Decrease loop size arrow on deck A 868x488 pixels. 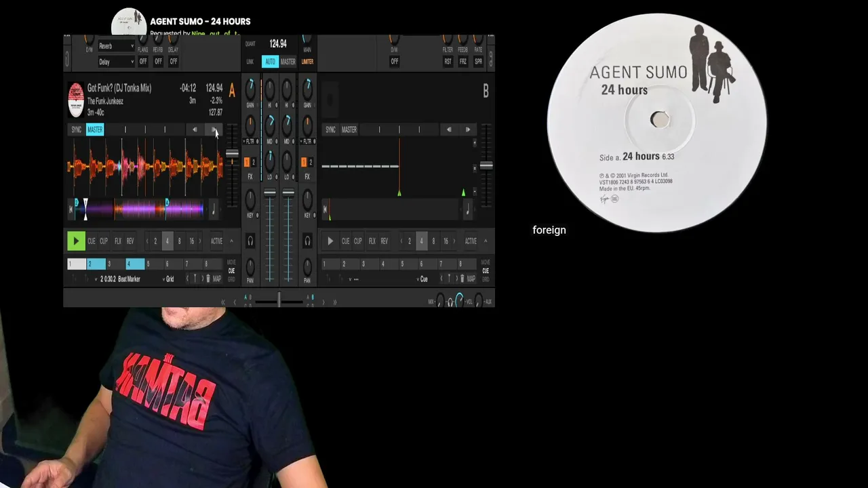147,241
